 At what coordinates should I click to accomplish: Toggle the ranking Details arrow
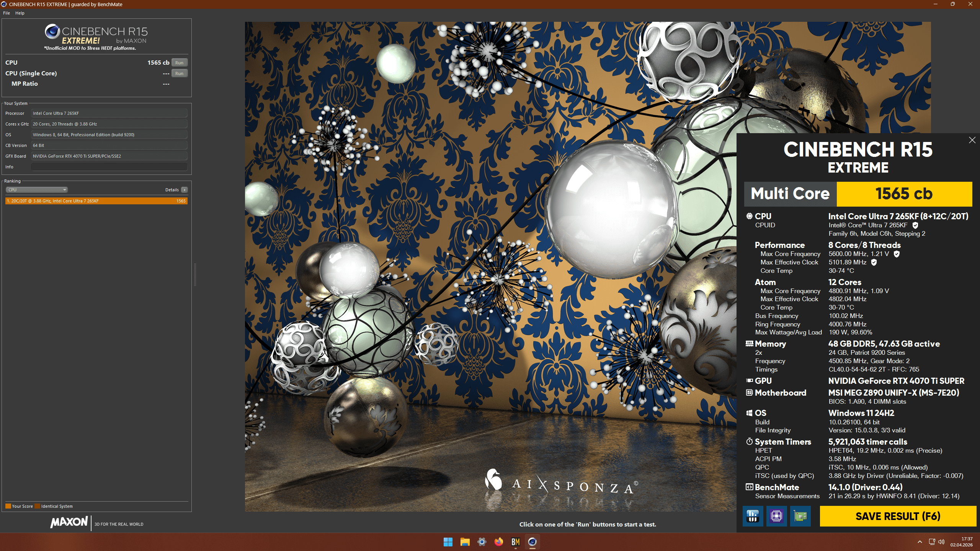[185, 190]
